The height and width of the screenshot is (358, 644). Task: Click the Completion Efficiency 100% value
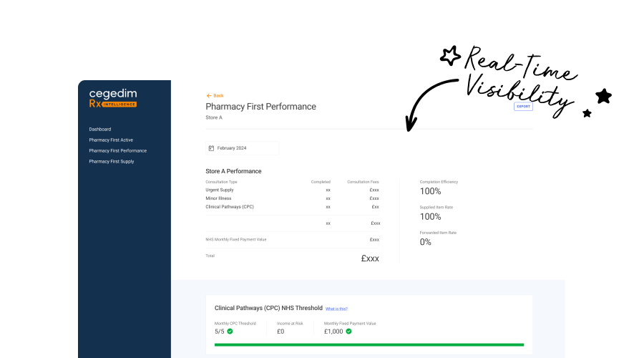coord(430,191)
